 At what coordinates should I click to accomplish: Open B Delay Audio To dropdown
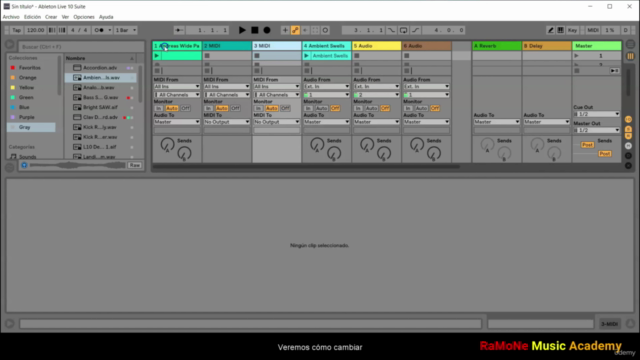547,122
